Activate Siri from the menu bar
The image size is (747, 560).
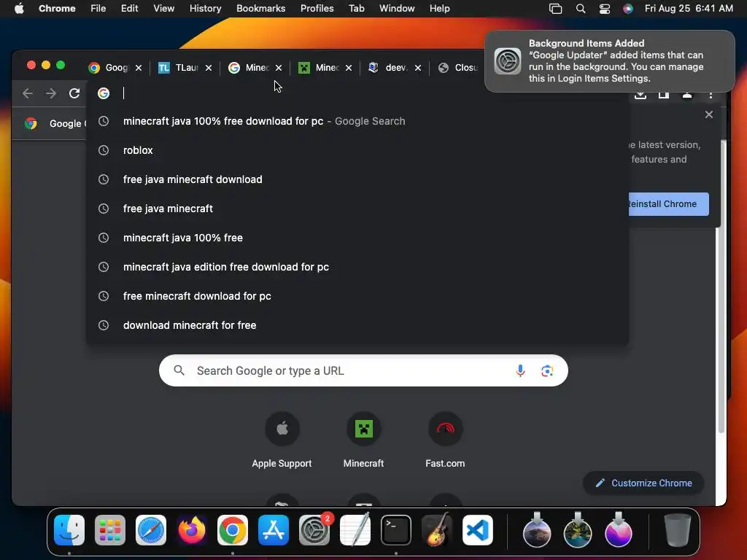(628, 9)
